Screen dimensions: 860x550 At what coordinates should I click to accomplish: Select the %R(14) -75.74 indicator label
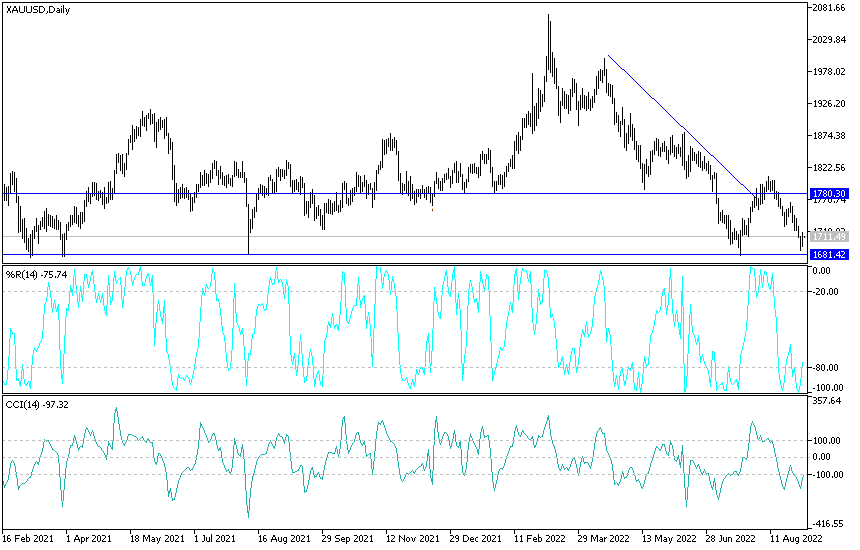tap(36, 274)
